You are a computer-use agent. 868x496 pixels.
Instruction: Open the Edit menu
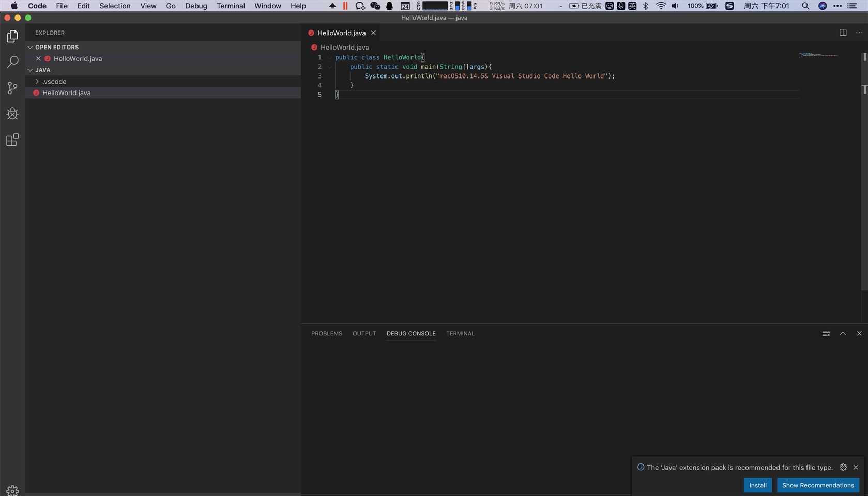(x=83, y=6)
